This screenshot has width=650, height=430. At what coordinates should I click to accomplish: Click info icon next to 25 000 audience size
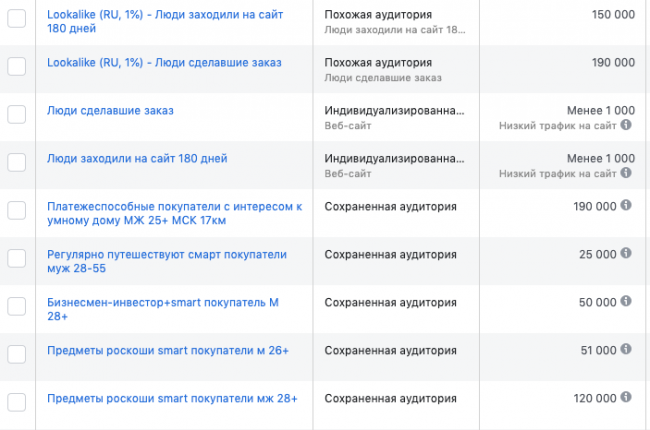626,253
